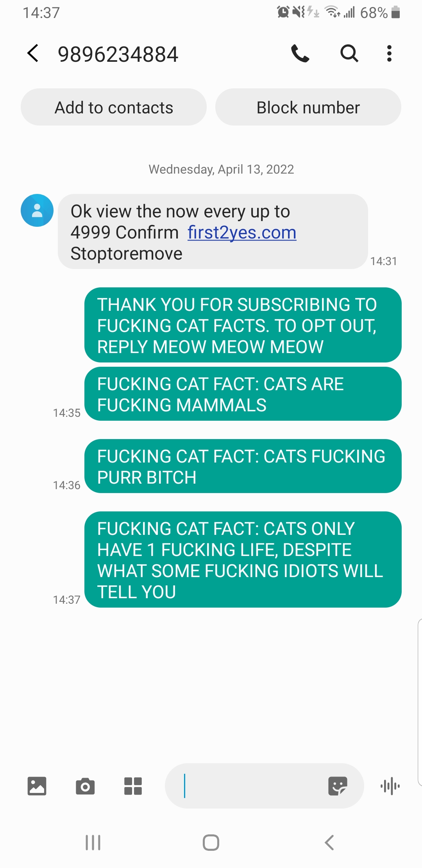Image resolution: width=422 pixels, height=868 pixels.
Task: Tap the Add to contacts button
Action: click(x=114, y=107)
